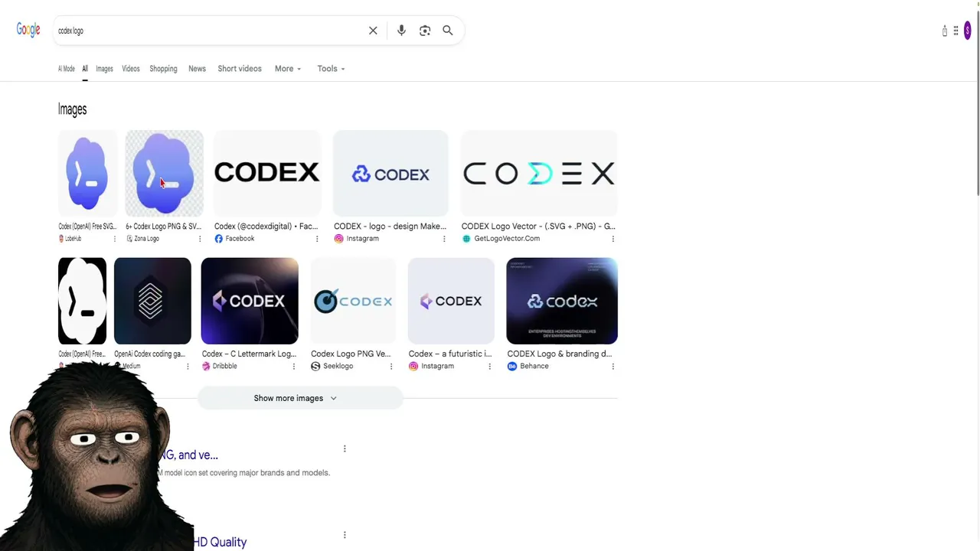Screen dimensions: 980x551
Task: Submit the search with the magnifier icon
Action: point(448,31)
